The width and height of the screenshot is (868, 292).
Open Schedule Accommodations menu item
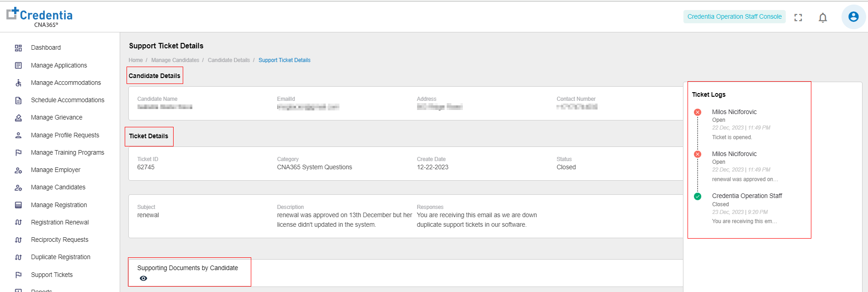[68, 100]
